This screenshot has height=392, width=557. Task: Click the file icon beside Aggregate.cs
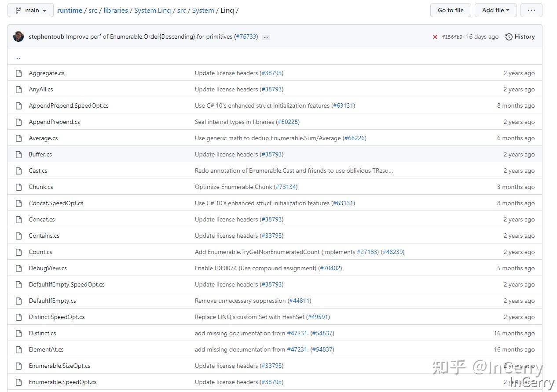18,73
